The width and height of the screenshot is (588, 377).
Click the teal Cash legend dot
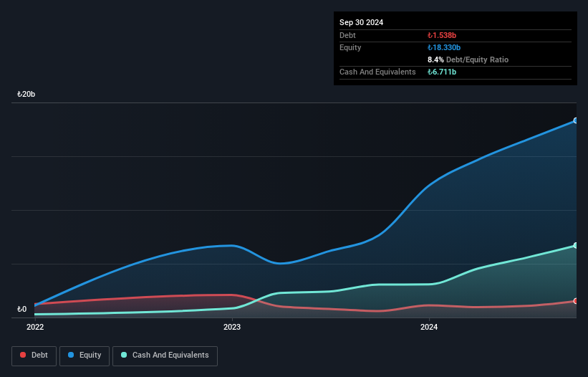click(124, 355)
